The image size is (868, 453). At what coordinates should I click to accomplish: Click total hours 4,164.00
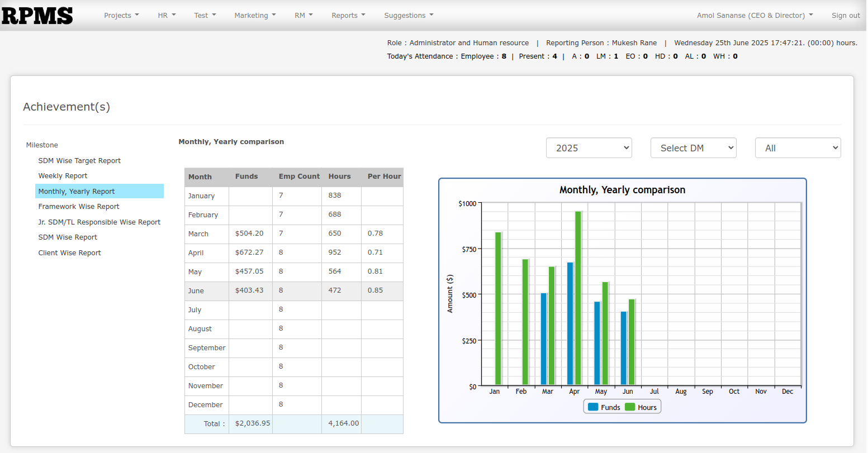coord(344,423)
